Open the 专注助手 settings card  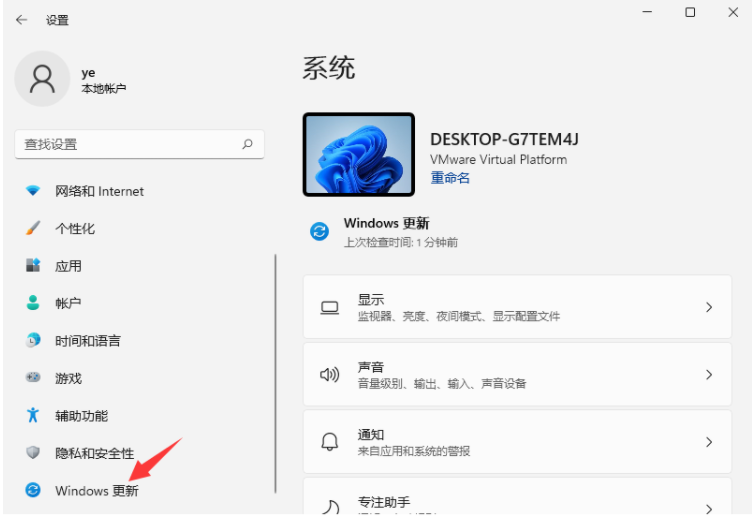pos(517,496)
